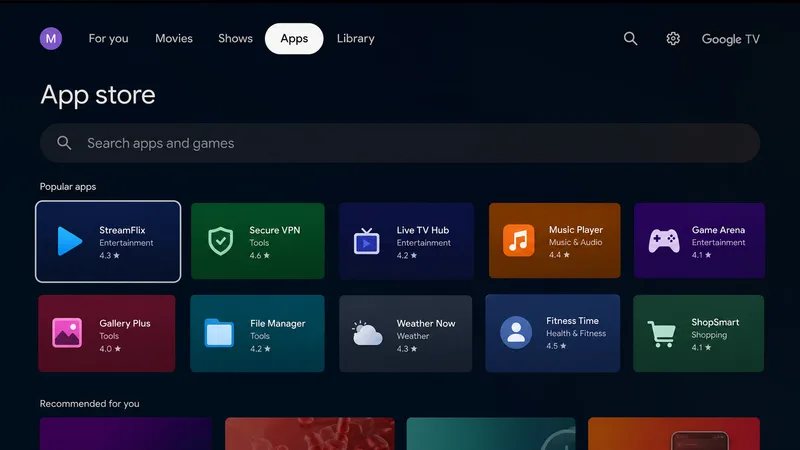800x450 pixels.
Task: Click Music & Audio category label
Action: click(x=576, y=242)
